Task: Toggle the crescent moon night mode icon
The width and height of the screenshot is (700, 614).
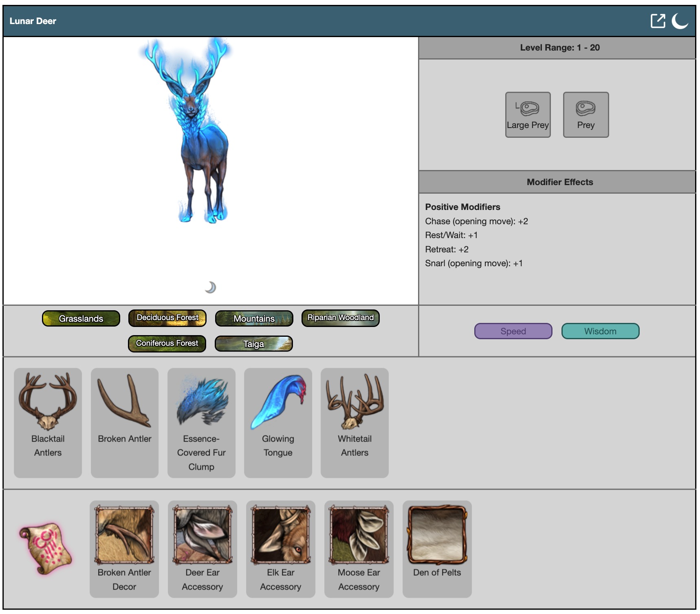Action: tap(680, 21)
